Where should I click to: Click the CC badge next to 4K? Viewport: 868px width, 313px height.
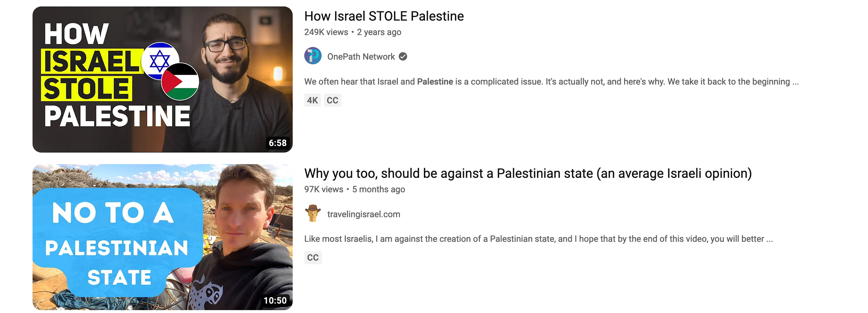click(332, 100)
